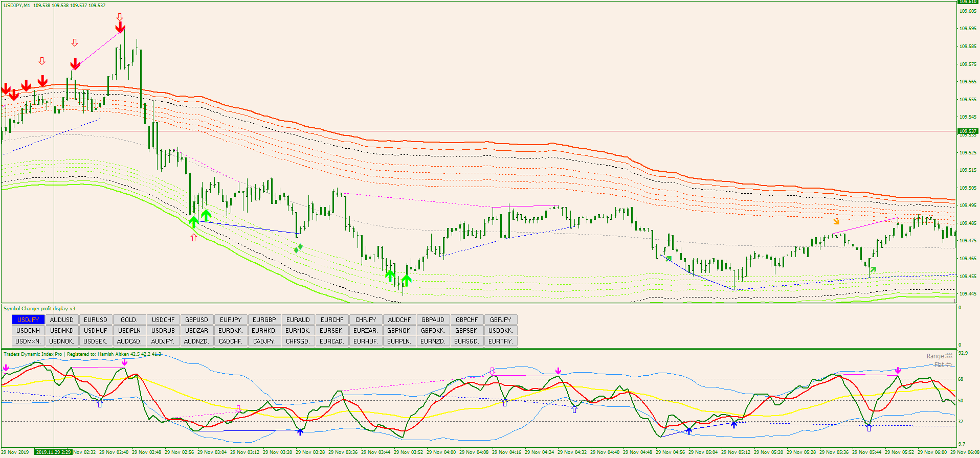The height and width of the screenshot is (458, 980).
Task: Choose the AUDNZD. button
Action: (x=197, y=341)
